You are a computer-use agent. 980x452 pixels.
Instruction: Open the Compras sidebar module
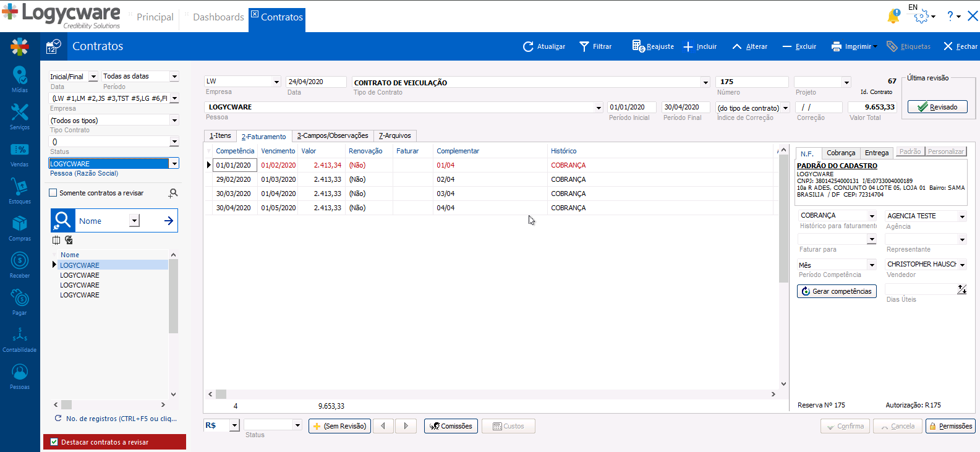20,228
